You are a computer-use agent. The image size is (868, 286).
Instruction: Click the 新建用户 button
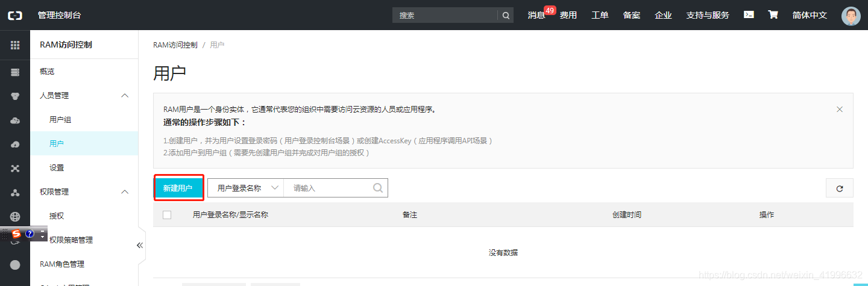(178, 188)
